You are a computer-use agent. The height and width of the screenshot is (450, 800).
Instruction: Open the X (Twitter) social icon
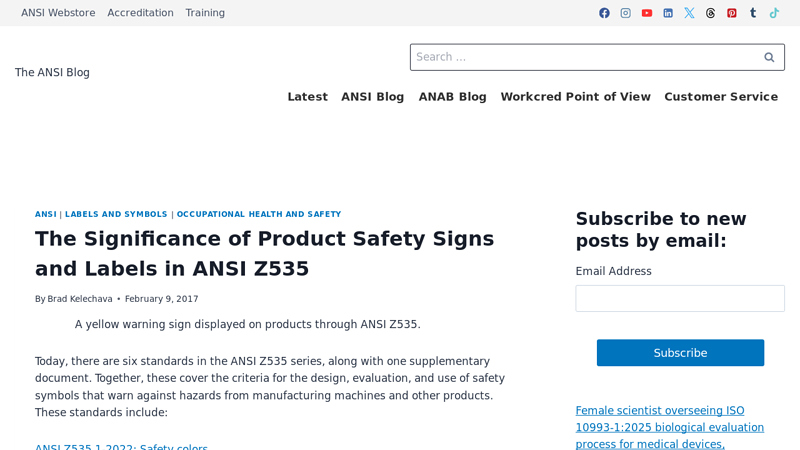click(689, 13)
